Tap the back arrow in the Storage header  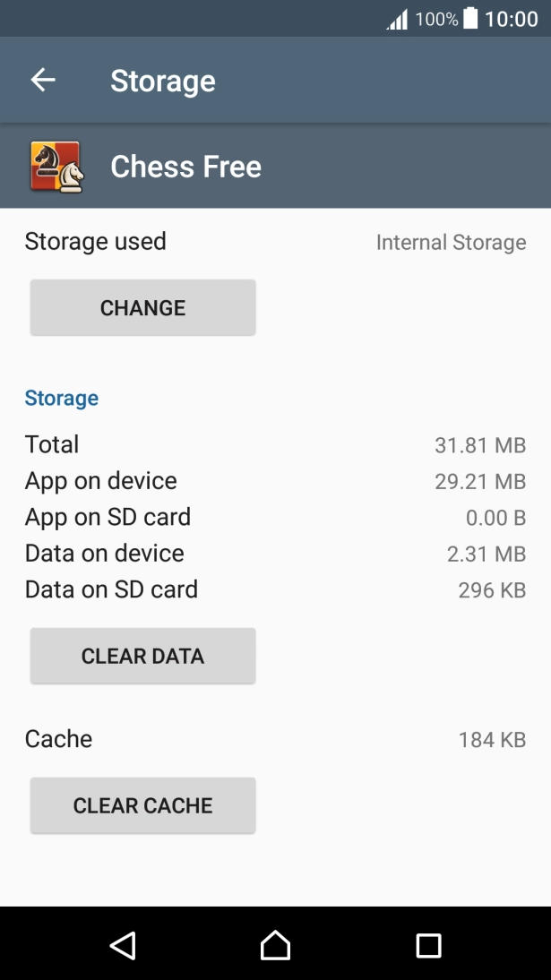click(42, 80)
